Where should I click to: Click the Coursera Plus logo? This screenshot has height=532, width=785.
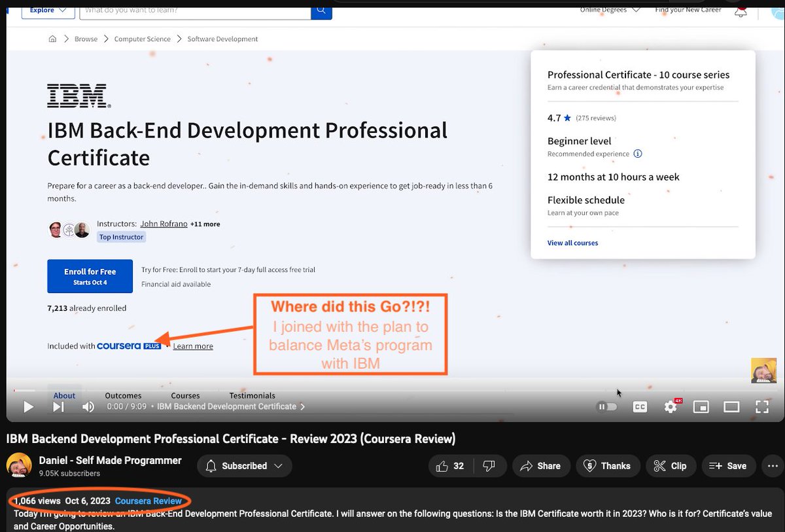[x=129, y=346]
